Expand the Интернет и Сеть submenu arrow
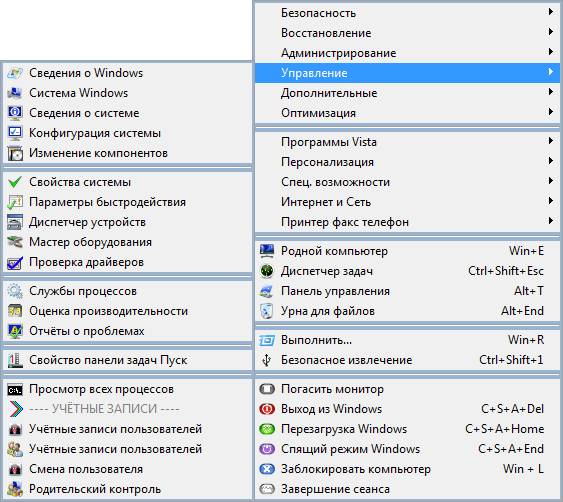563x502 pixels. click(551, 201)
